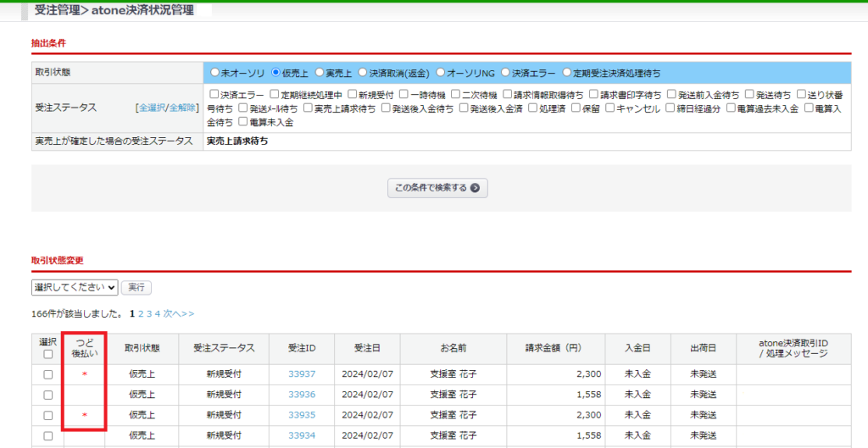Toggle the 処理済 checkbox
This screenshot has height=448, width=868.
[x=533, y=108]
